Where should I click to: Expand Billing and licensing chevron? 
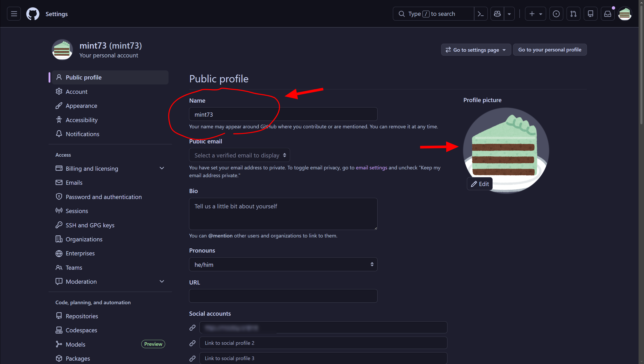tap(162, 168)
